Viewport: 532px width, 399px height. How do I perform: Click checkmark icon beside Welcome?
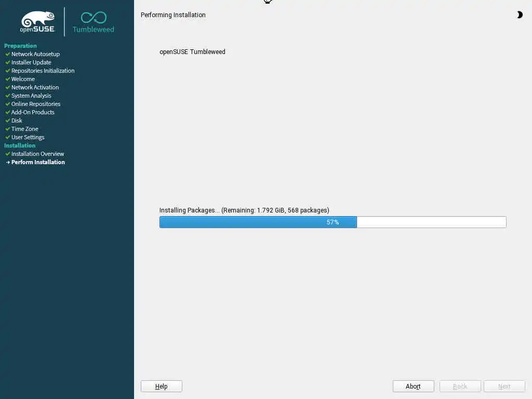[x=7, y=79]
